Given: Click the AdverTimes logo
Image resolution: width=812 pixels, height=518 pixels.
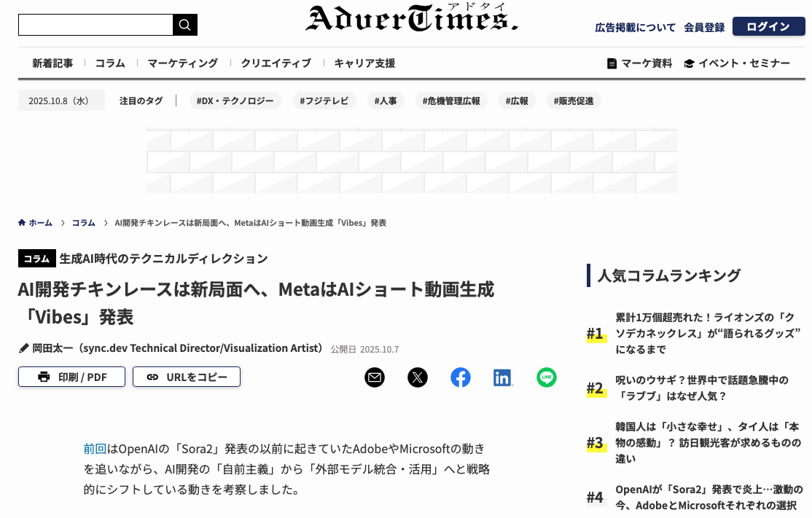Looking at the screenshot, I should click(x=411, y=20).
